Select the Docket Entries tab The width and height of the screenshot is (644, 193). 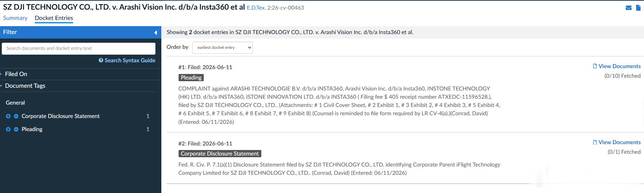point(54,18)
